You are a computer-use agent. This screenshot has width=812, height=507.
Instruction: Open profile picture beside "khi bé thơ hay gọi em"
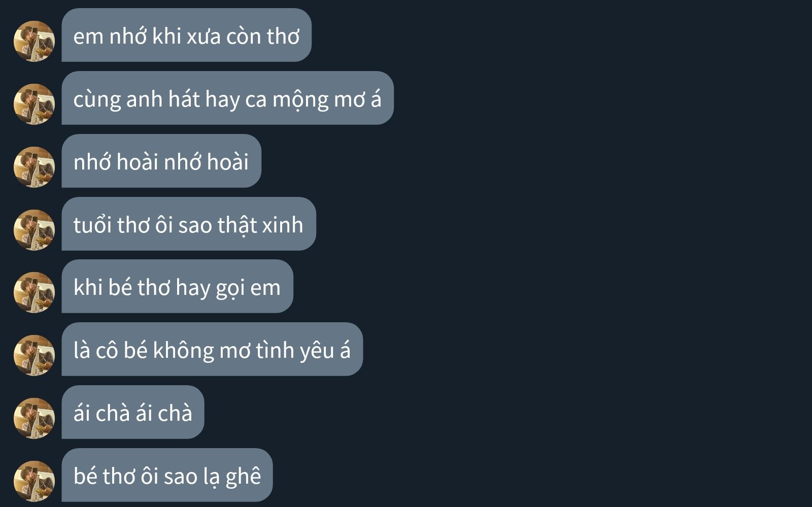[34, 292]
